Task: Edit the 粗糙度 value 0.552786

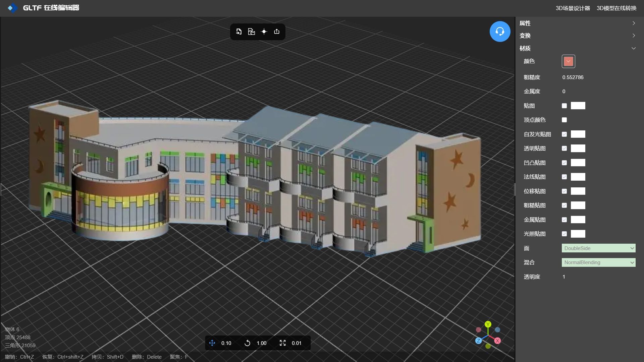Action: (x=573, y=77)
